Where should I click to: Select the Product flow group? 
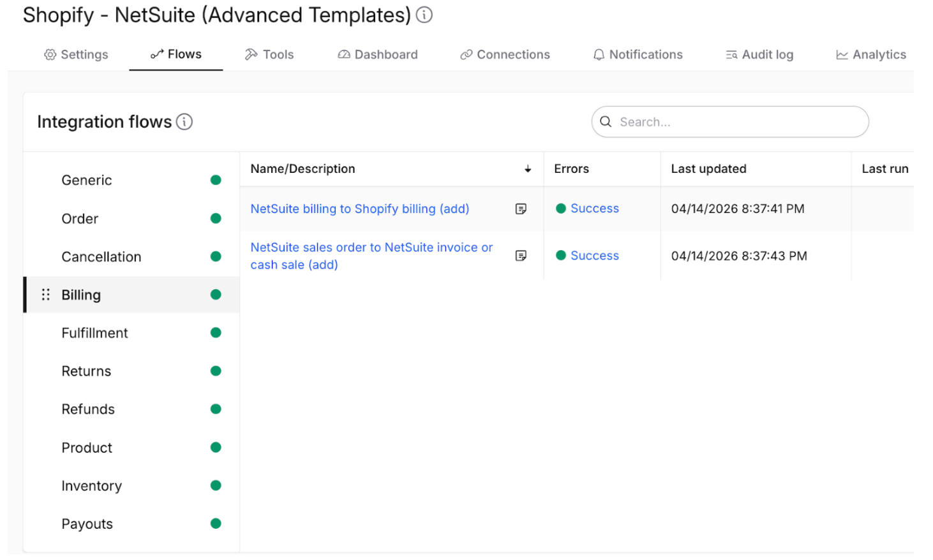[131, 447]
